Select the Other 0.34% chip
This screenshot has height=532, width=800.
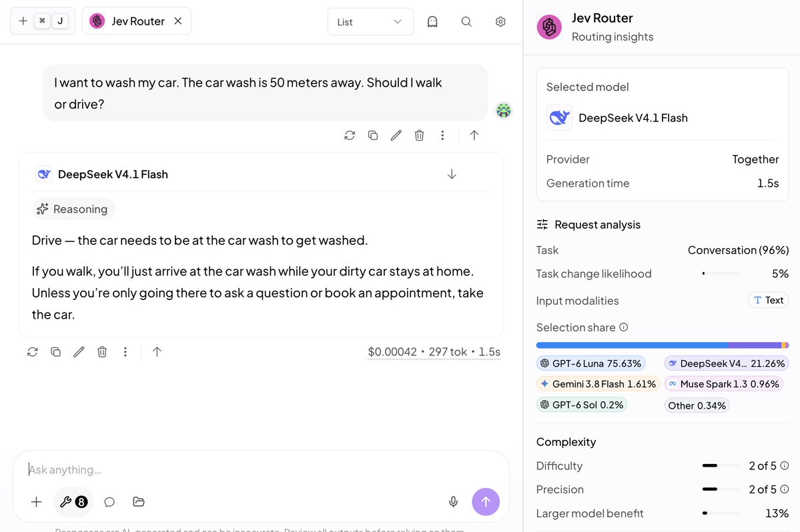(x=697, y=405)
